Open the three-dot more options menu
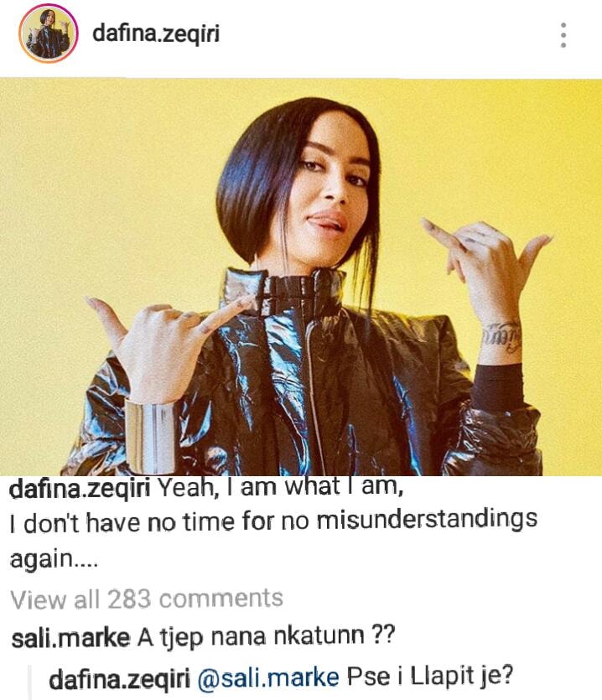Viewport: 602px width, 700px height. pyautogui.click(x=563, y=35)
